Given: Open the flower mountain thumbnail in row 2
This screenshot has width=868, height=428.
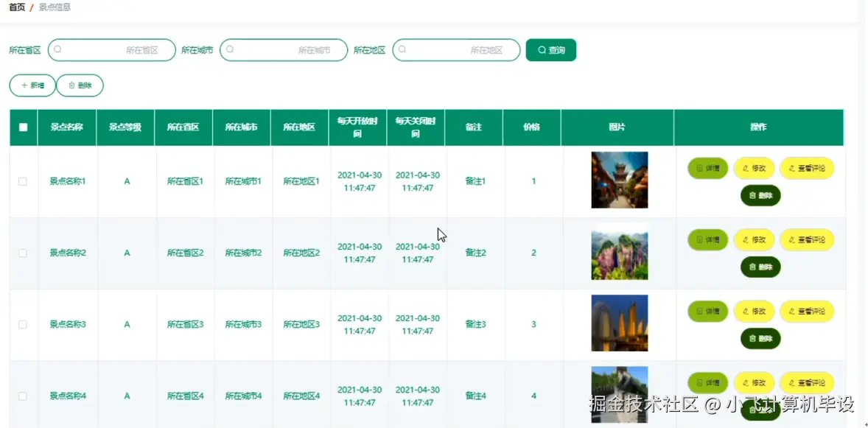Looking at the screenshot, I should click(620, 251).
